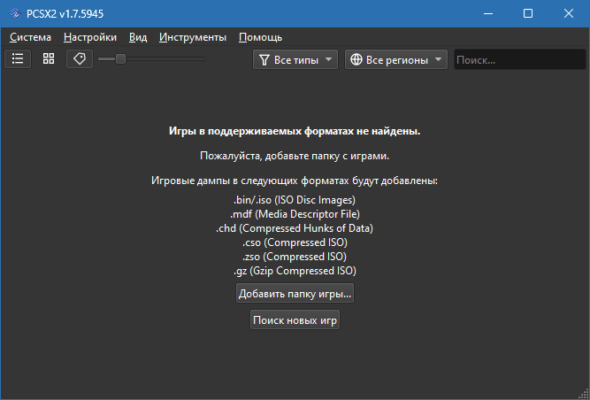Open the Все типы filter dropdown
590x400 pixels.
pos(295,59)
